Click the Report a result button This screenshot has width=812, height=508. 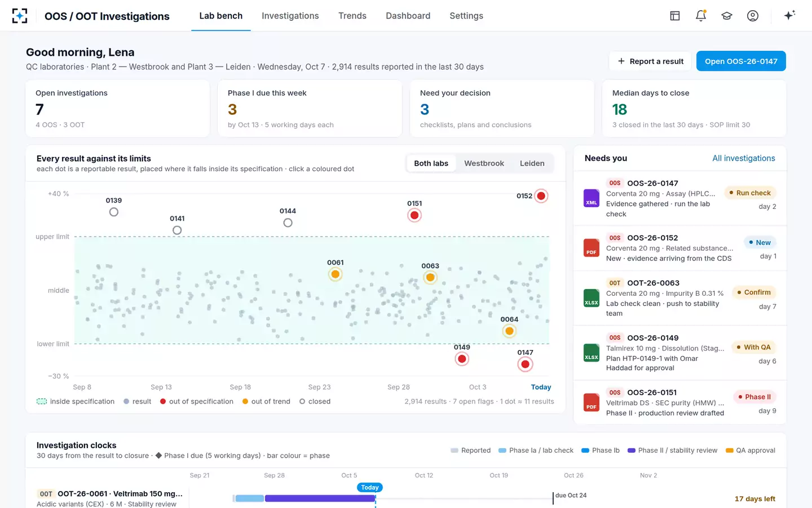[651, 61]
